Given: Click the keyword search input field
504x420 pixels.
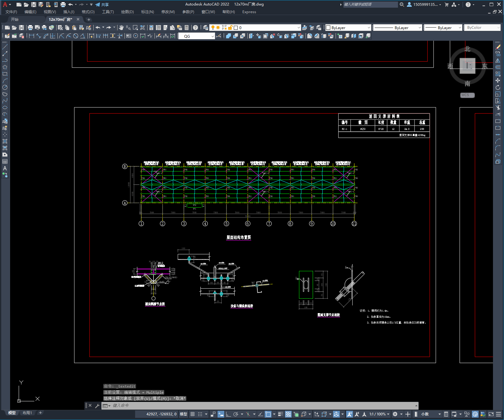Looking at the screenshot, I should coord(370,5).
